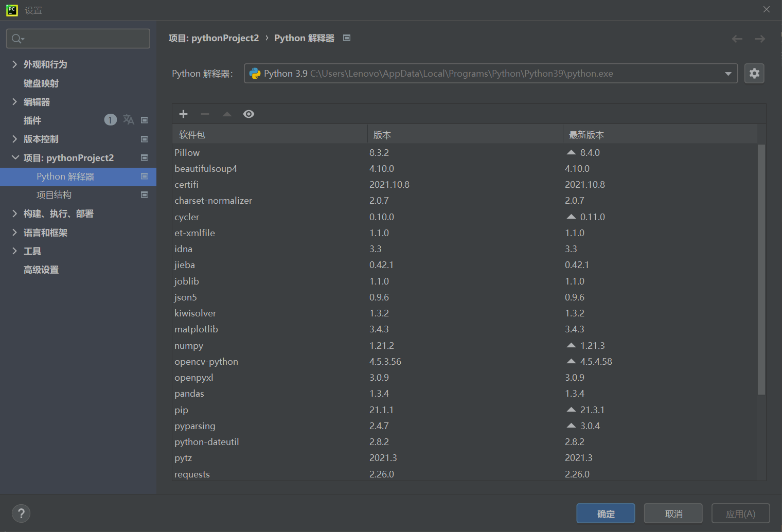Click 项目: pythonProject2 breadcrumb
Screen dimensions: 782x532
coord(214,38)
